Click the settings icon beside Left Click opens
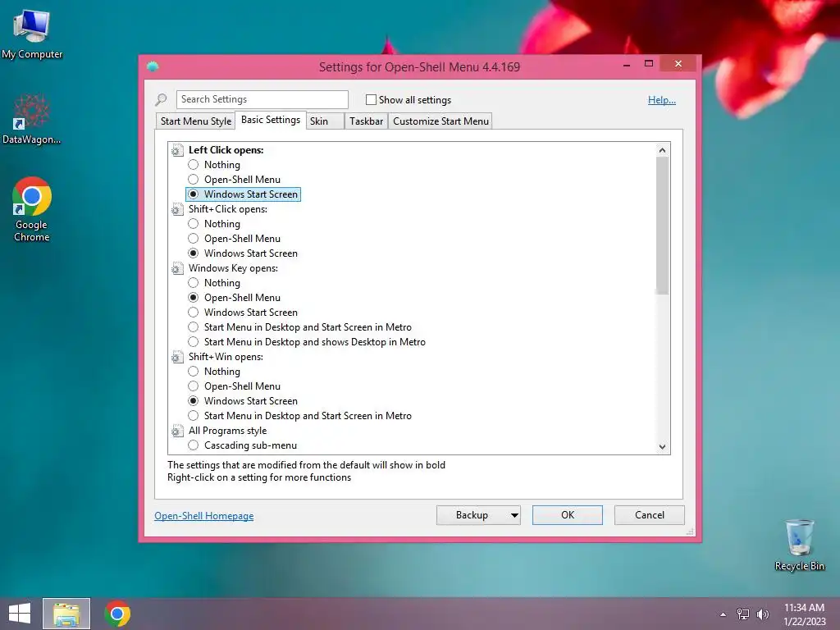 (x=177, y=151)
